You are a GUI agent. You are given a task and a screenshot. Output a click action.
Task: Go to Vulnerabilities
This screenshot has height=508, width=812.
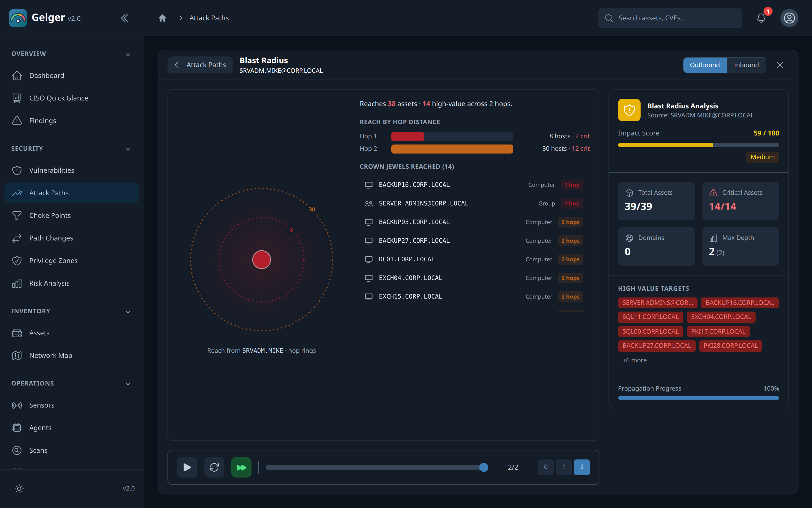coord(72,170)
